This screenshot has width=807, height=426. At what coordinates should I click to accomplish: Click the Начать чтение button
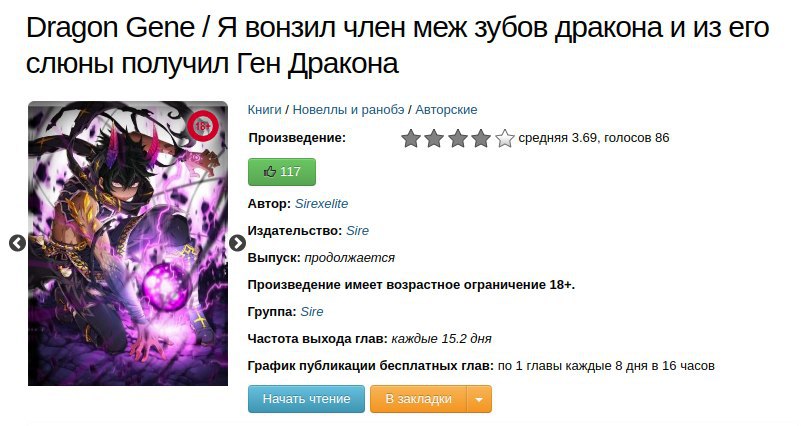coord(306,399)
